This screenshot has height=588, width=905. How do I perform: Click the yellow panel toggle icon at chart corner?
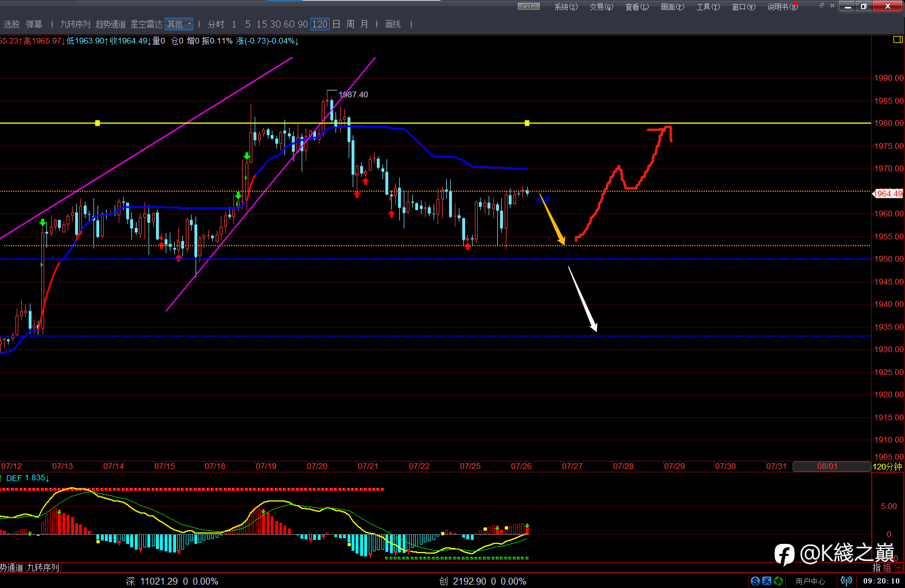[898, 40]
